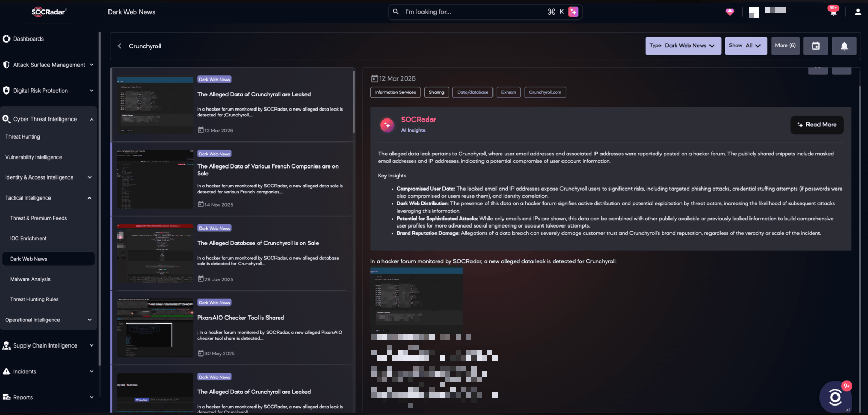The width and height of the screenshot is (868, 415).
Task: Click the '29 Jun 2025' date text
Action: pos(219,279)
